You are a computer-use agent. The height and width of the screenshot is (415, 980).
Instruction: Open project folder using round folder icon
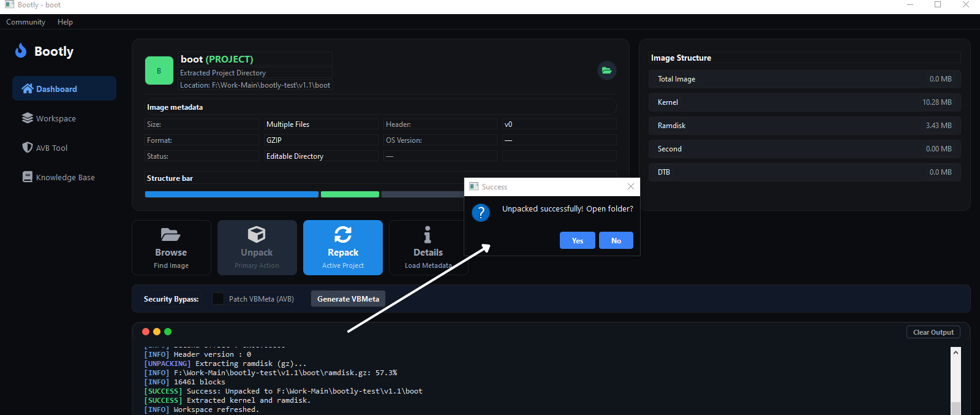606,70
